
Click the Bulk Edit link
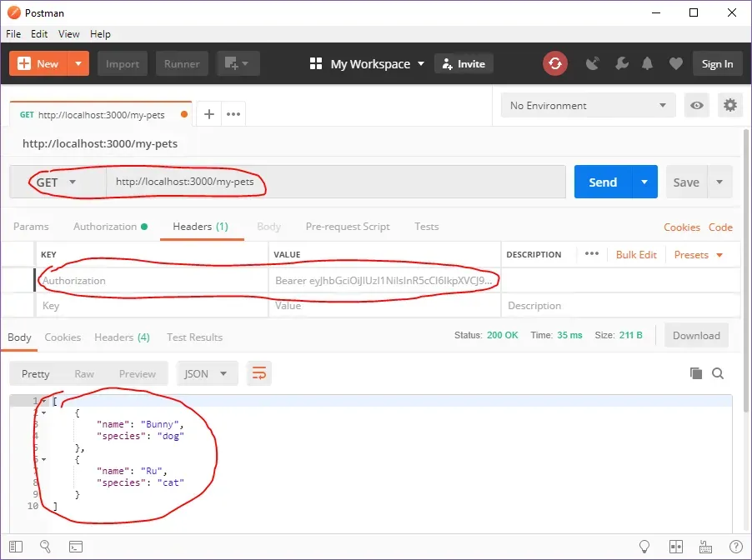[x=636, y=255]
